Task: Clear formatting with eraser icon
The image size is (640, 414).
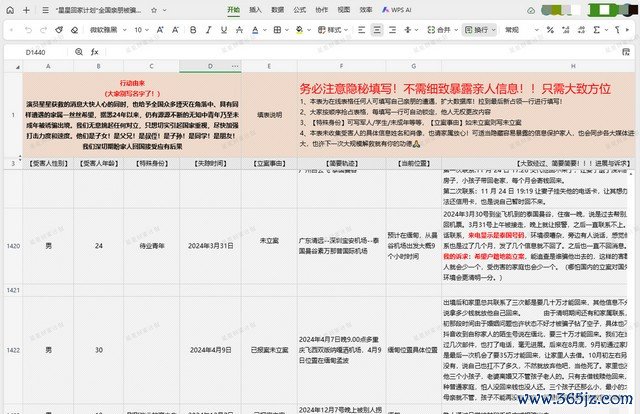Action: click(x=74, y=30)
